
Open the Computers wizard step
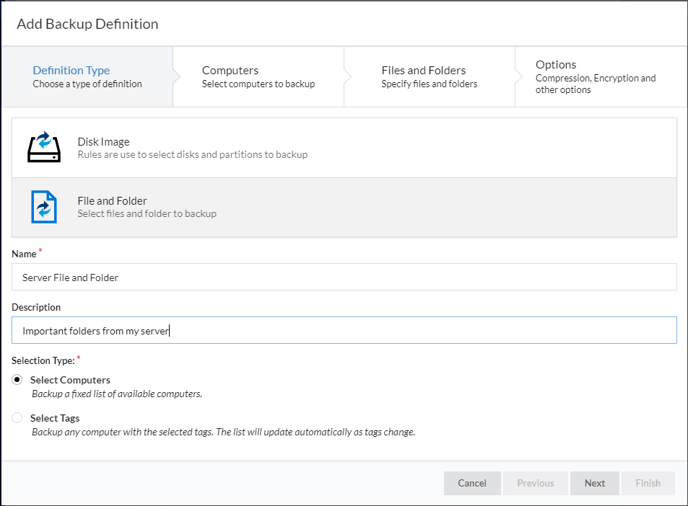coord(258,77)
